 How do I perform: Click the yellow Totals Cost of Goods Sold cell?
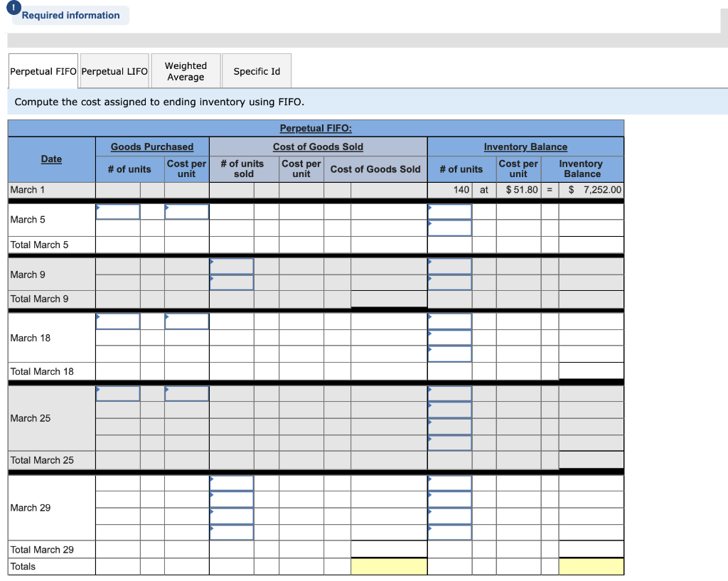coord(388,566)
